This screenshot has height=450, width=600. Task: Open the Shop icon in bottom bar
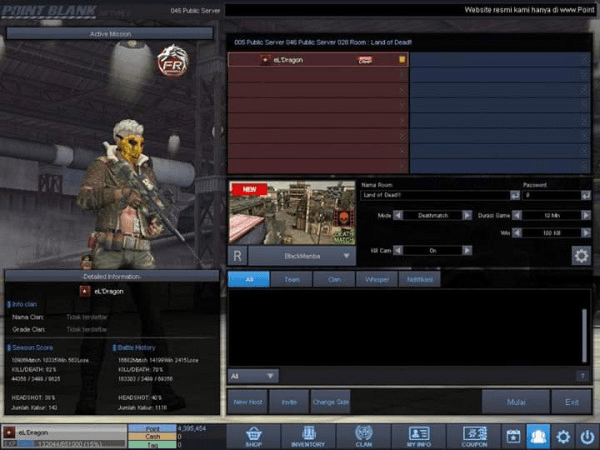point(251,436)
